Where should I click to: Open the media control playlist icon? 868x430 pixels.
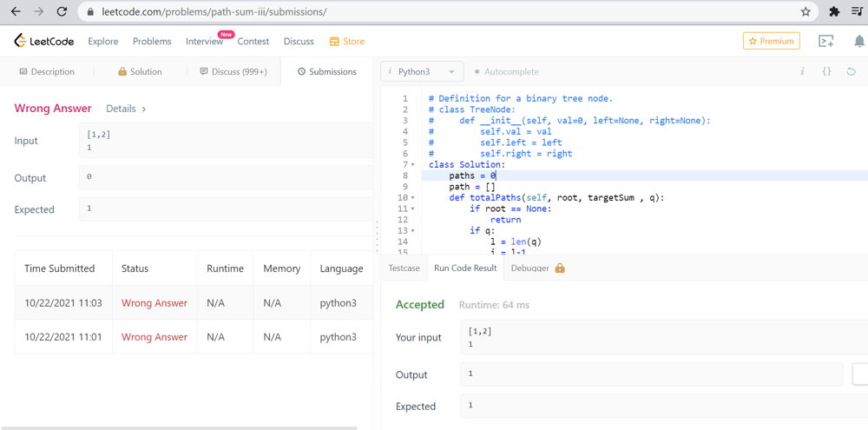pos(857,11)
